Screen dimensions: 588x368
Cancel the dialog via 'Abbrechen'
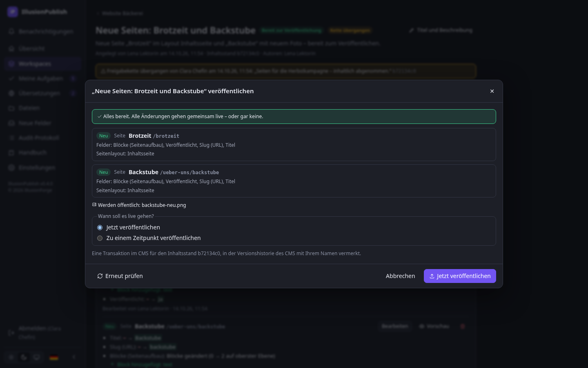click(400, 276)
